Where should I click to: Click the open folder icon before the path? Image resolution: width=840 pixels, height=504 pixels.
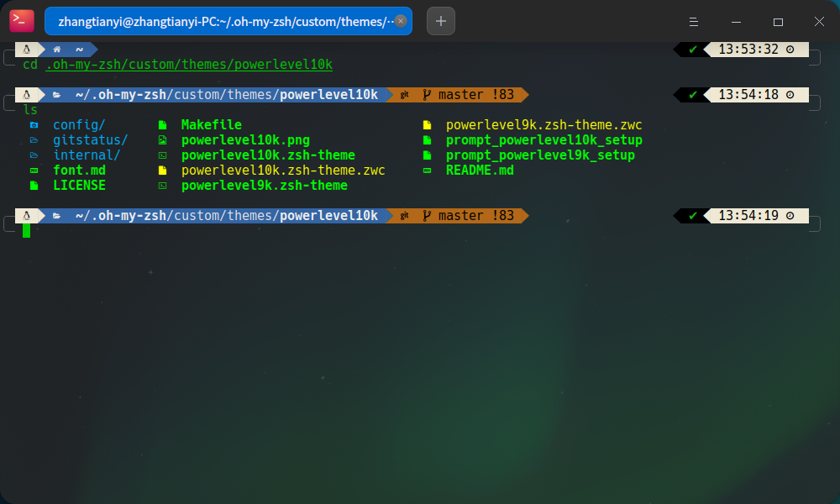pyautogui.click(x=55, y=94)
